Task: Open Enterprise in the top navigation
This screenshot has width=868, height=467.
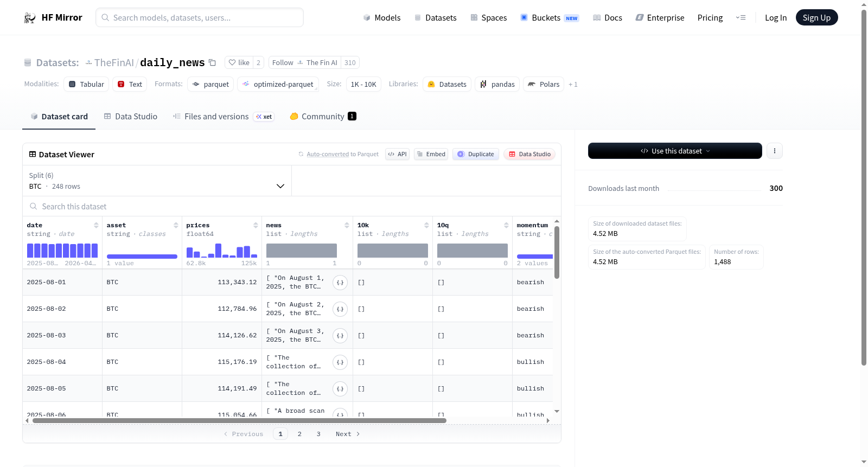Action: (660, 18)
